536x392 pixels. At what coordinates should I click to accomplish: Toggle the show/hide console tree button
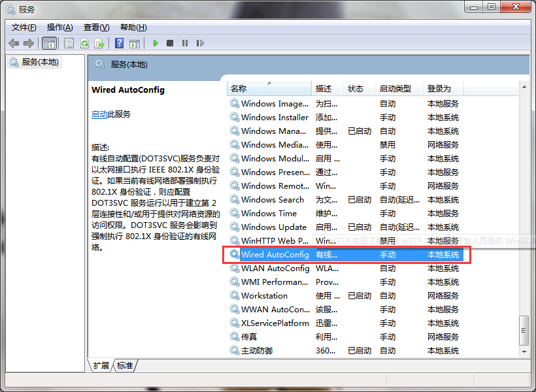click(49, 43)
